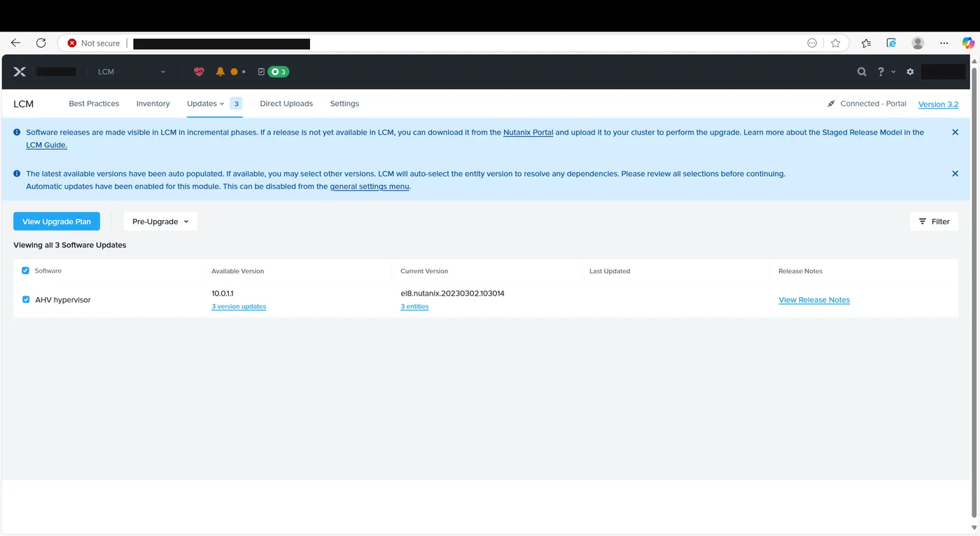Expand the help menu chevron
980x536 pixels.
[x=893, y=71]
